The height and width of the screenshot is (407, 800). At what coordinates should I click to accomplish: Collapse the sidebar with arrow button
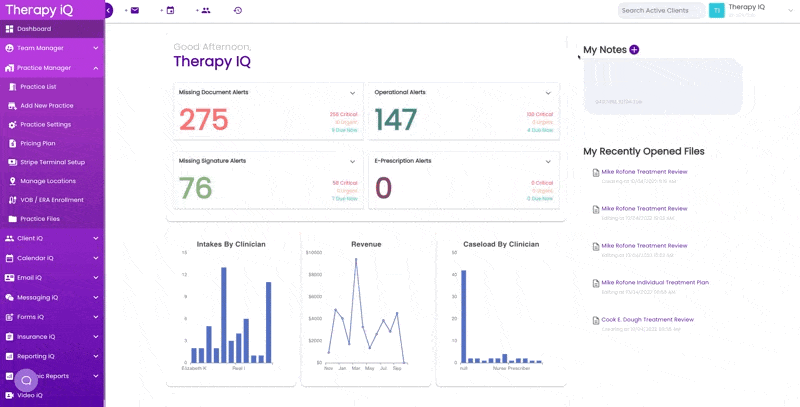click(109, 10)
